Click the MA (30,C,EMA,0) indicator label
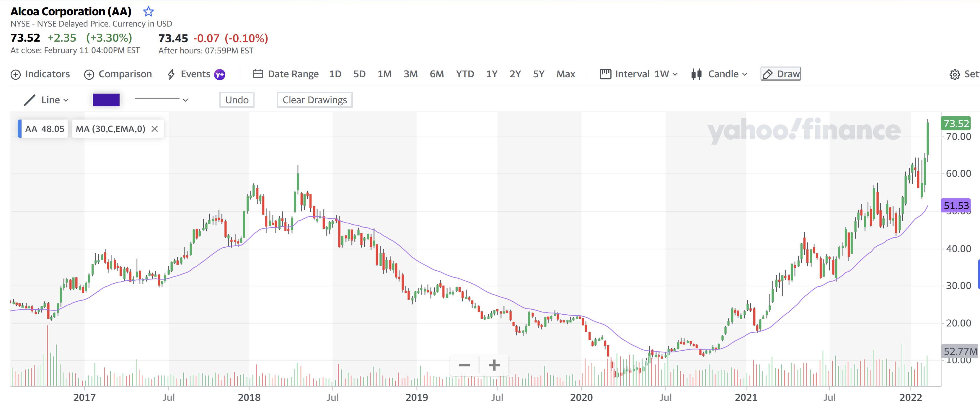980x415 pixels. [x=110, y=129]
